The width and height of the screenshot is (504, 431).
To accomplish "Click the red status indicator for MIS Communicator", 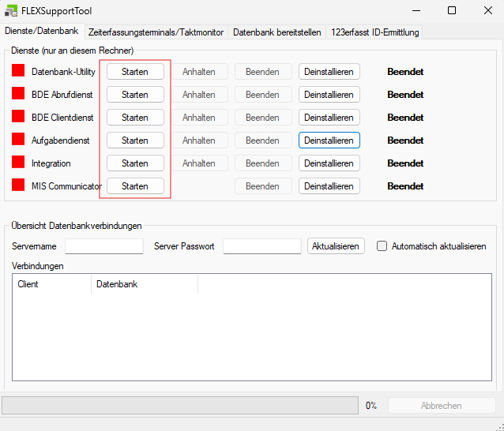I will click(x=18, y=186).
